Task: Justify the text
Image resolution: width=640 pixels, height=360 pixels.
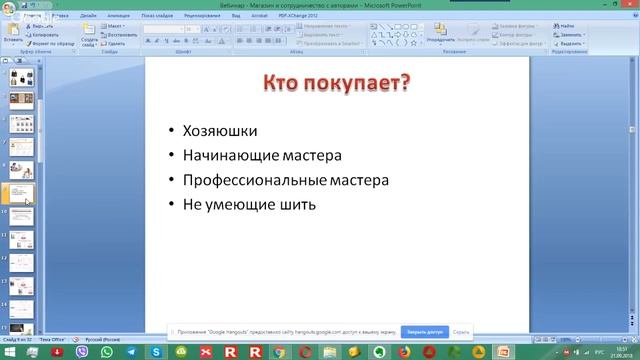Action: click(268, 41)
